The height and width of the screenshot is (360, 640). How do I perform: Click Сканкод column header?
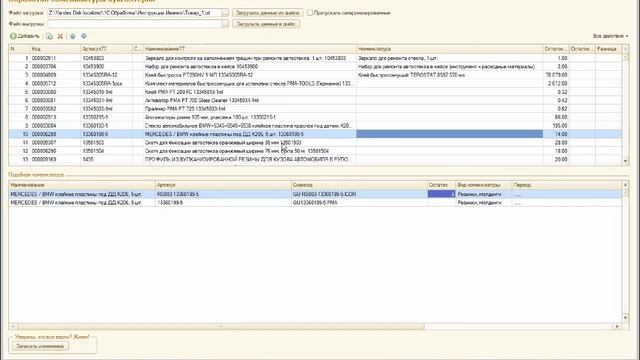(359, 185)
